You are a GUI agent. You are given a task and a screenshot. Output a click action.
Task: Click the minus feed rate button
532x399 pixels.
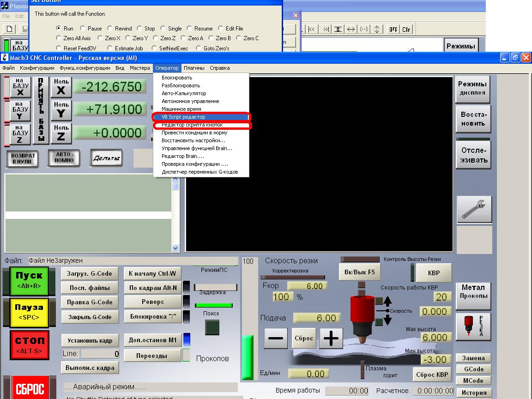(x=276, y=338)
